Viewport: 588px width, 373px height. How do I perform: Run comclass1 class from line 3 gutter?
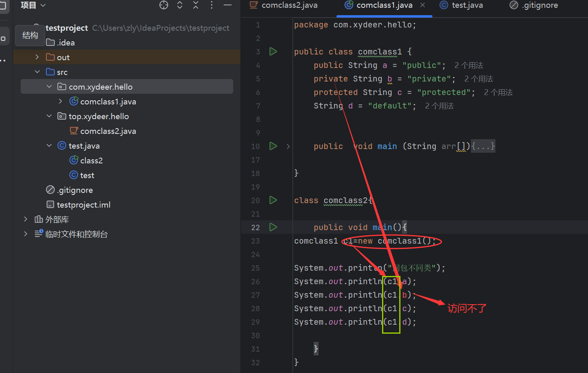pyautogui.click(x=273, y=52)
